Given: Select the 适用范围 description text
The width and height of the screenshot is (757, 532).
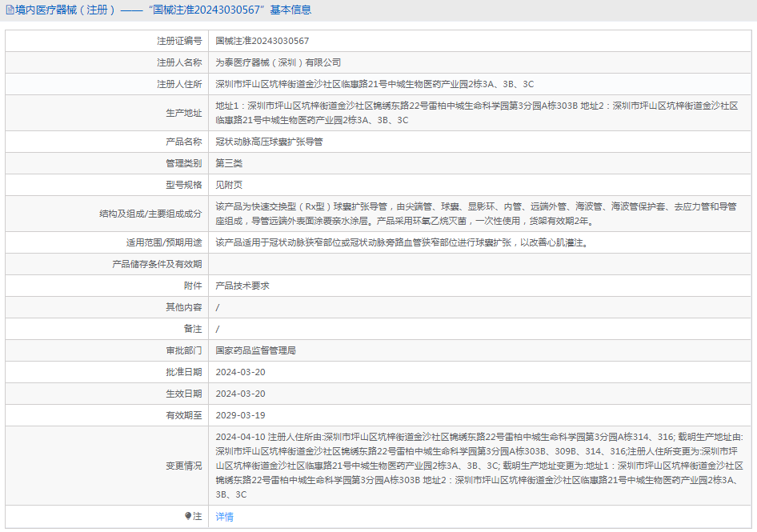Looking at the screenshot, I should click(403, 243).
